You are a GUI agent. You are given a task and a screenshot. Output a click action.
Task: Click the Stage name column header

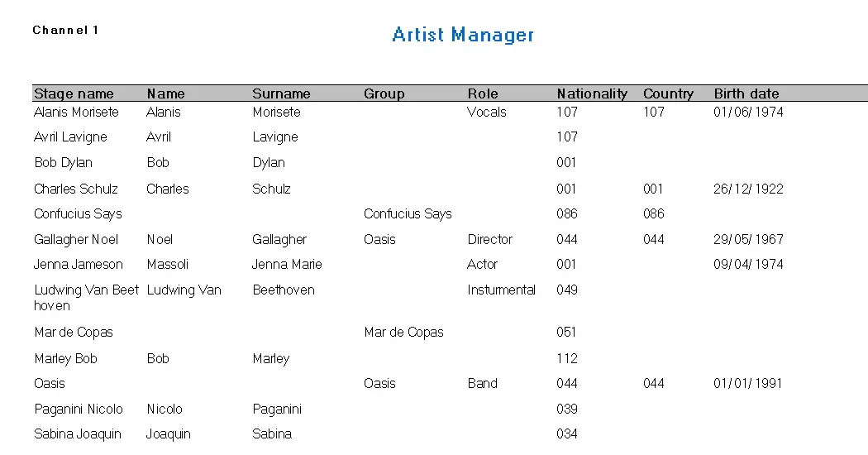(x=74, y=93)
